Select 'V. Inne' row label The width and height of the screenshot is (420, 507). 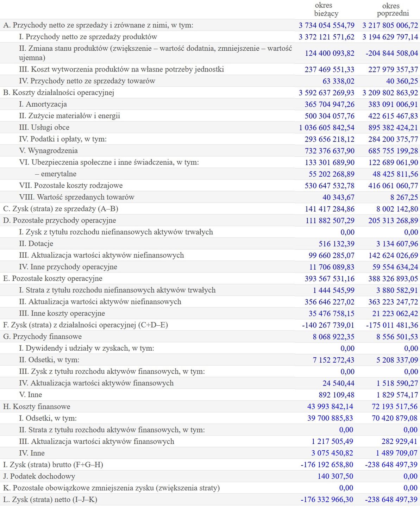30,394
